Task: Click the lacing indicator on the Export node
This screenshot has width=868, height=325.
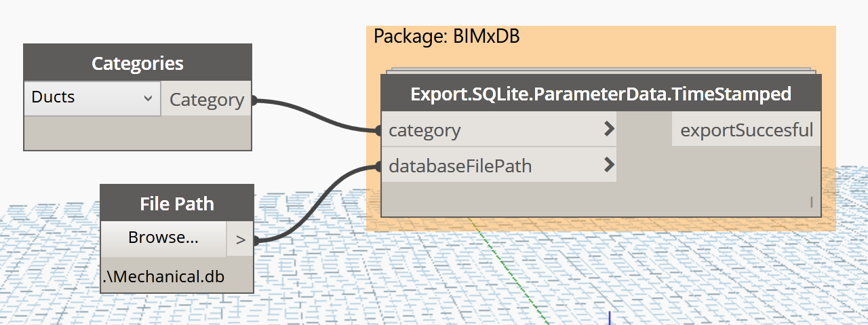Action: [x=811, y=202]
